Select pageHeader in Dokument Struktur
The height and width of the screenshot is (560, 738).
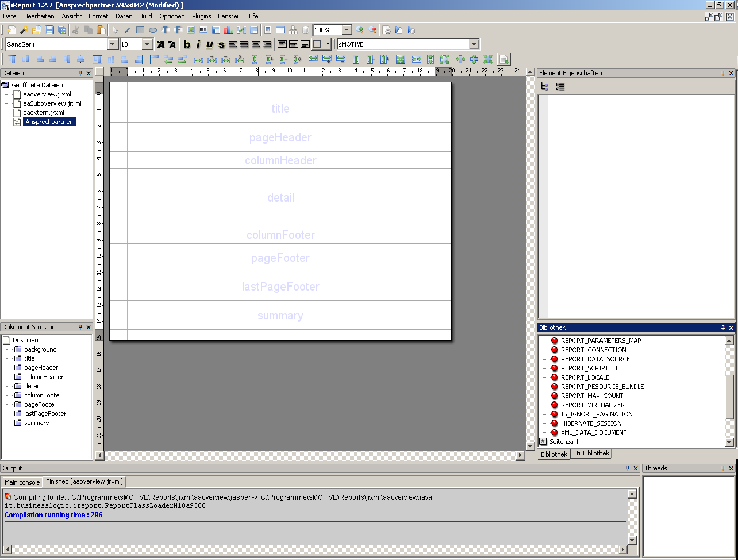(x=41, y=368)
